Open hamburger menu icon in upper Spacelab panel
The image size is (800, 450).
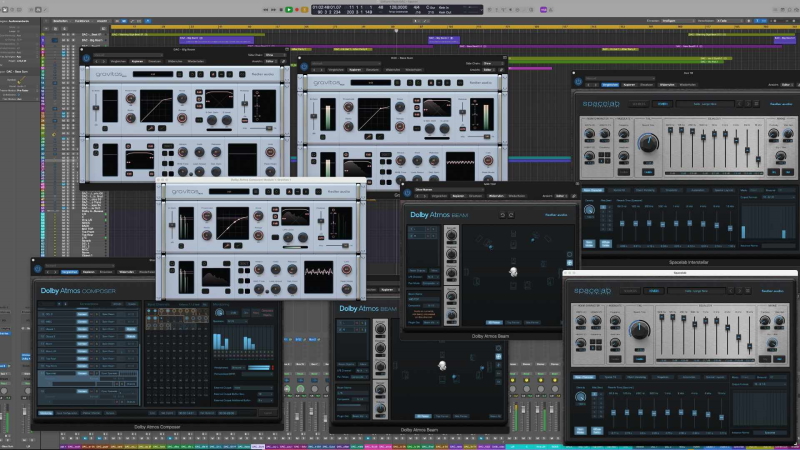756,104
